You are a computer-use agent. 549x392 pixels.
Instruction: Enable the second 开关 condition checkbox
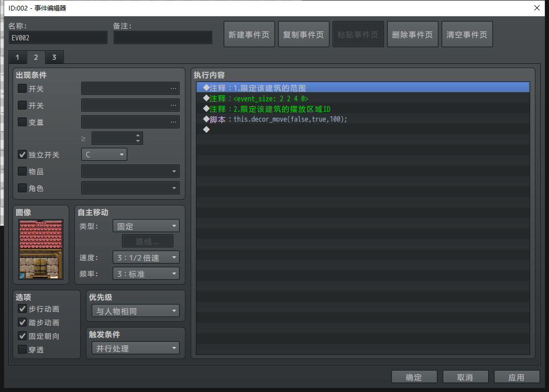tap(22, 105)
